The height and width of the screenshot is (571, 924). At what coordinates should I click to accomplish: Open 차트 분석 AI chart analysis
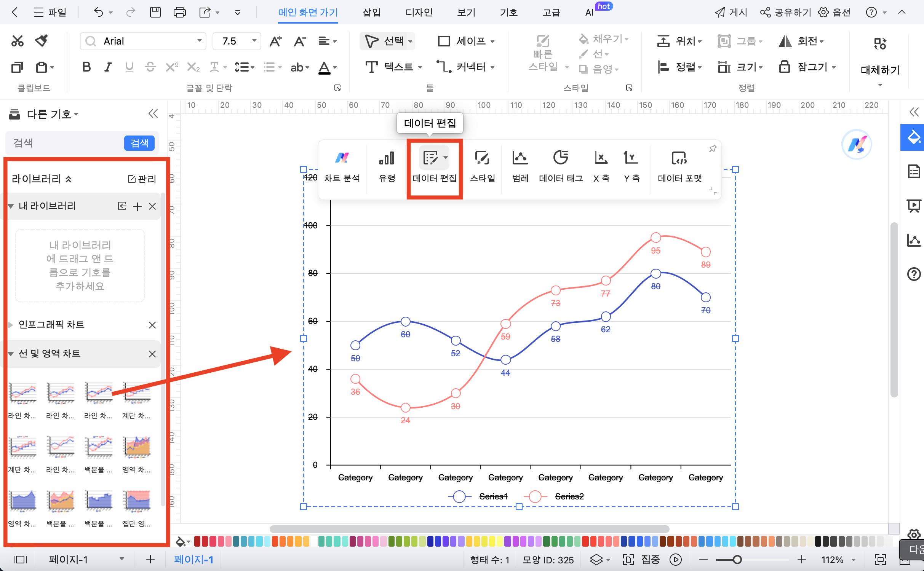point(342,167)
